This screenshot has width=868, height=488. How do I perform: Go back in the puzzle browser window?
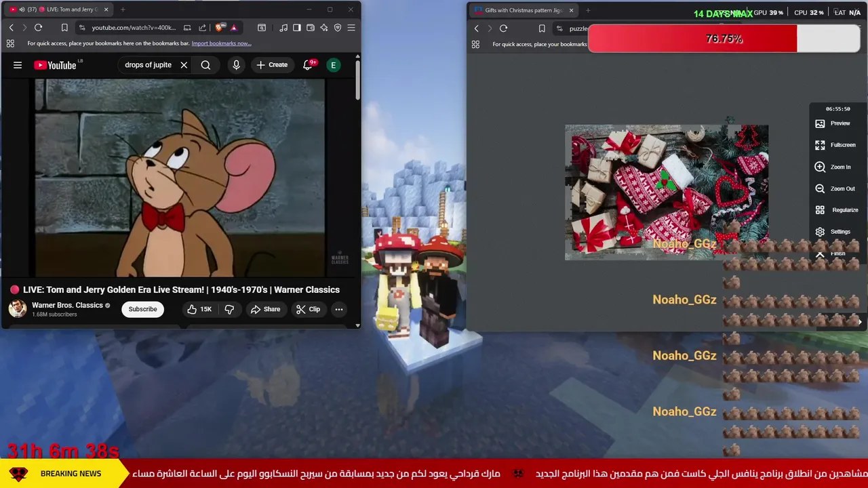point(476,28)
